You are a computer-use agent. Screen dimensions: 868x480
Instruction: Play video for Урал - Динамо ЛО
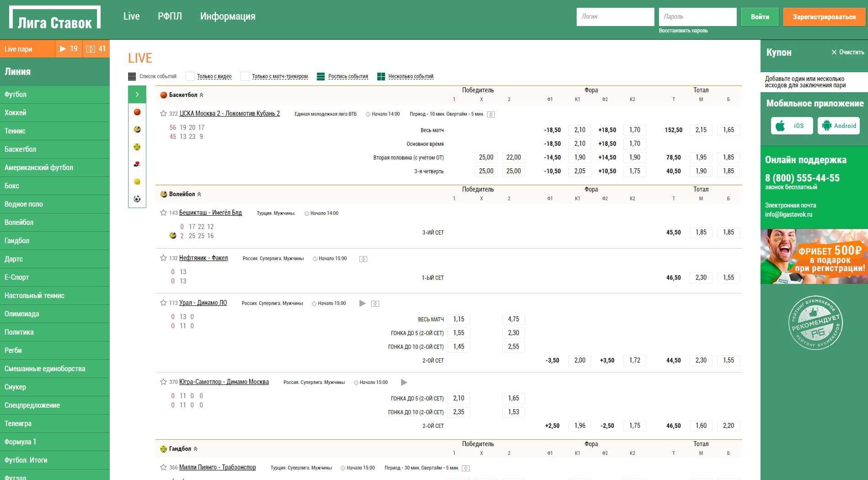tap(363, 303)
